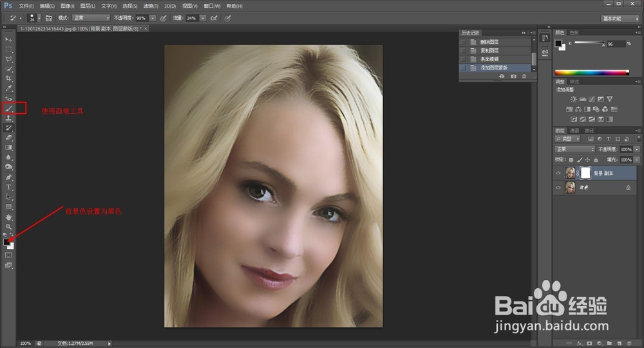Open the 图像(I) menu

(x=68, y=6)
